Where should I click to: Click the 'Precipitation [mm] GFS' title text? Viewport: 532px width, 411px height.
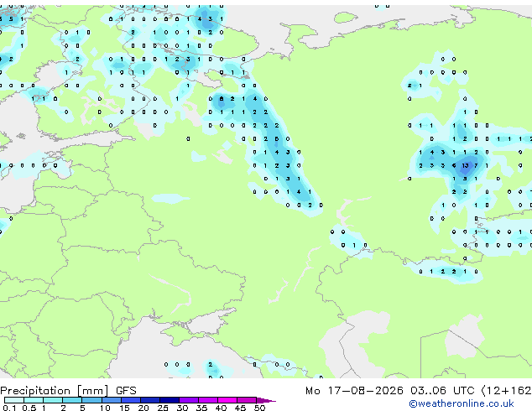pos(68,391)
